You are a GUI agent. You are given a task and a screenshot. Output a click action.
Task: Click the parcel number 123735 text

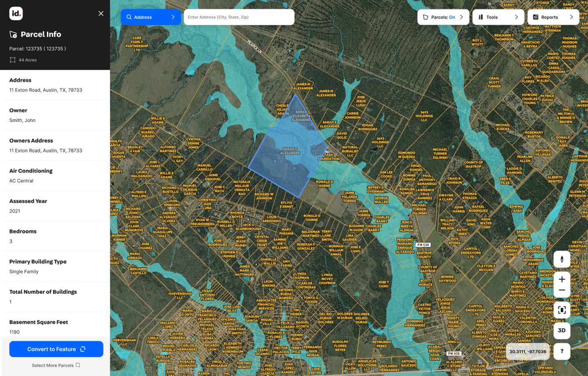(38, 49)
